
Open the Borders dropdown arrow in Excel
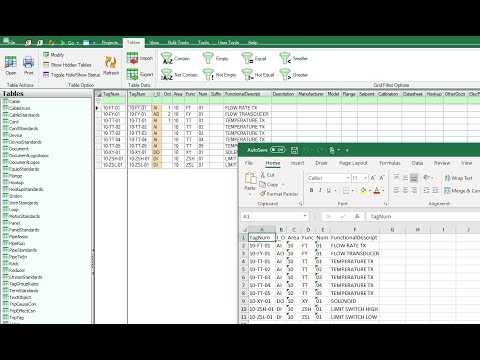pyautogui.click(x=353, y=191)
